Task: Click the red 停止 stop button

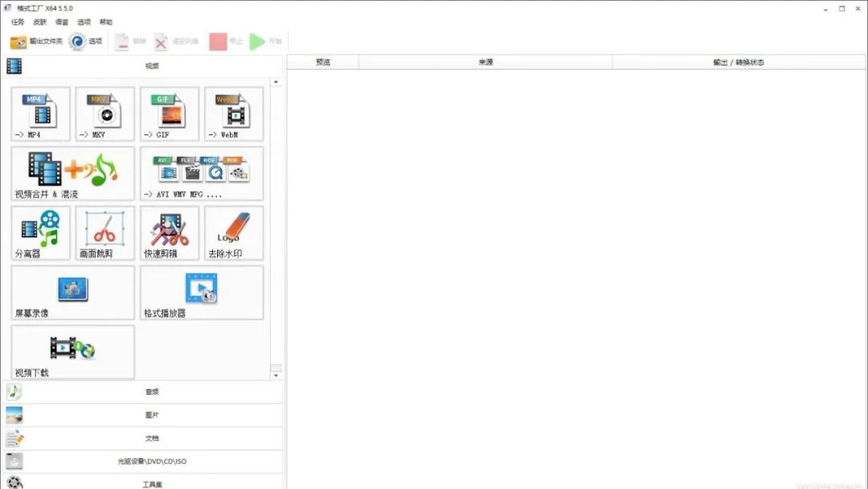Action: 226,42
